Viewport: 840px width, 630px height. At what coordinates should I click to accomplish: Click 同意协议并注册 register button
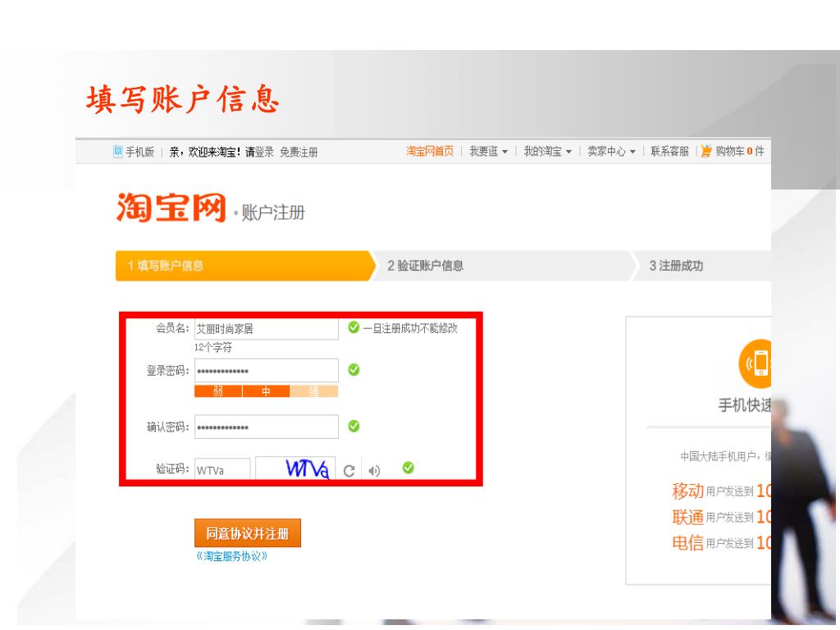248,533
